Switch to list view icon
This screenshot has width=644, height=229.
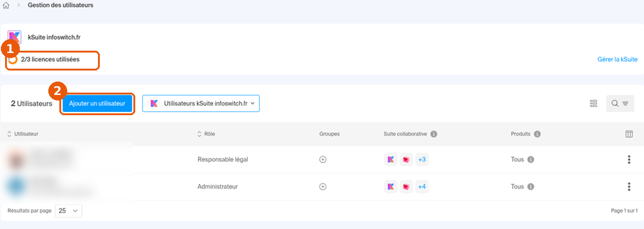(593, 104)
